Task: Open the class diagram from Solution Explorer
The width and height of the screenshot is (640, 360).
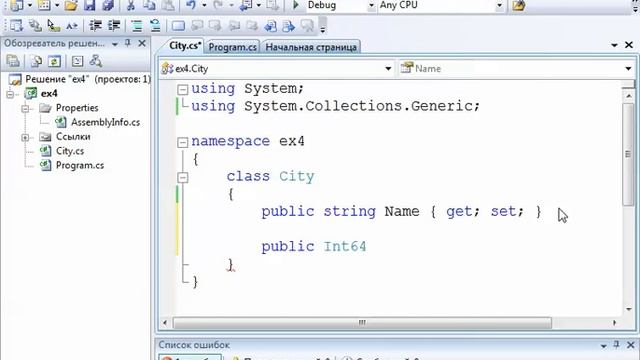Action: click(96, 61)
